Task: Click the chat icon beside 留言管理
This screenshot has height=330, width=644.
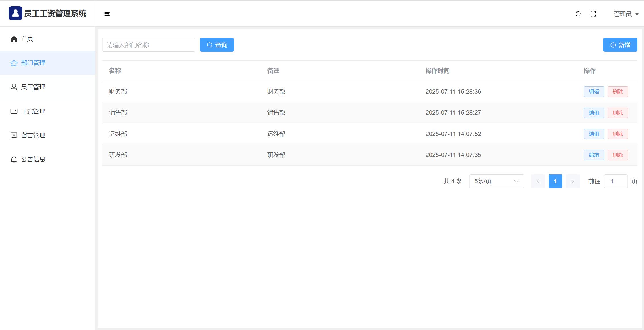Action: pos(14,135)
